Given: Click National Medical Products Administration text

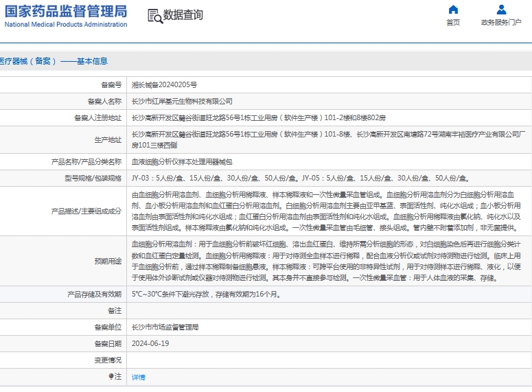Looking at the screenshot, I should point(66,25).
